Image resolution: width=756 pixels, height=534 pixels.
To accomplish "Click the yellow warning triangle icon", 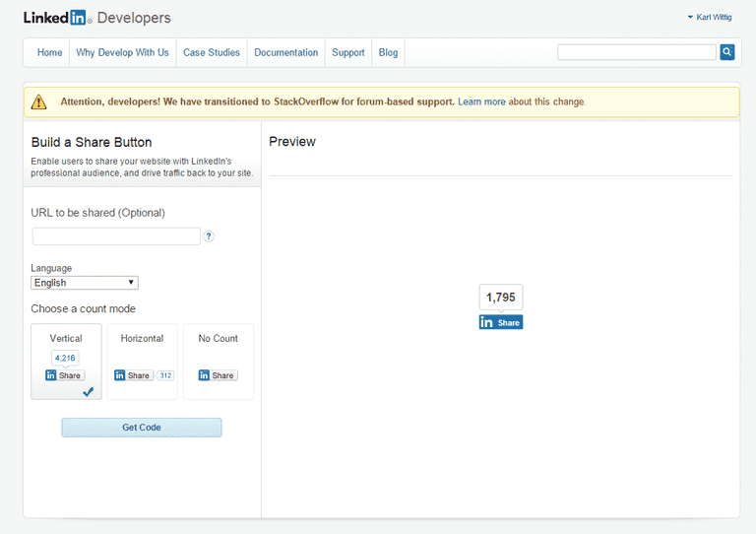I will click(x=38, y=101).
